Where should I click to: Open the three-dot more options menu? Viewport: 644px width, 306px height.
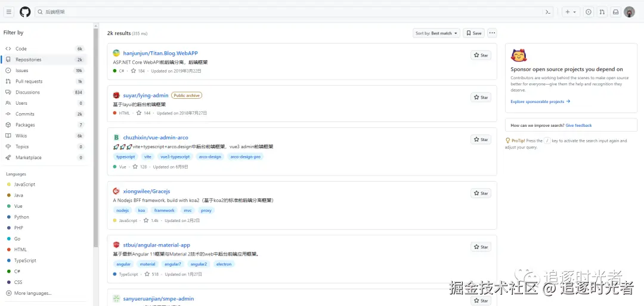(x=492, y=33)
